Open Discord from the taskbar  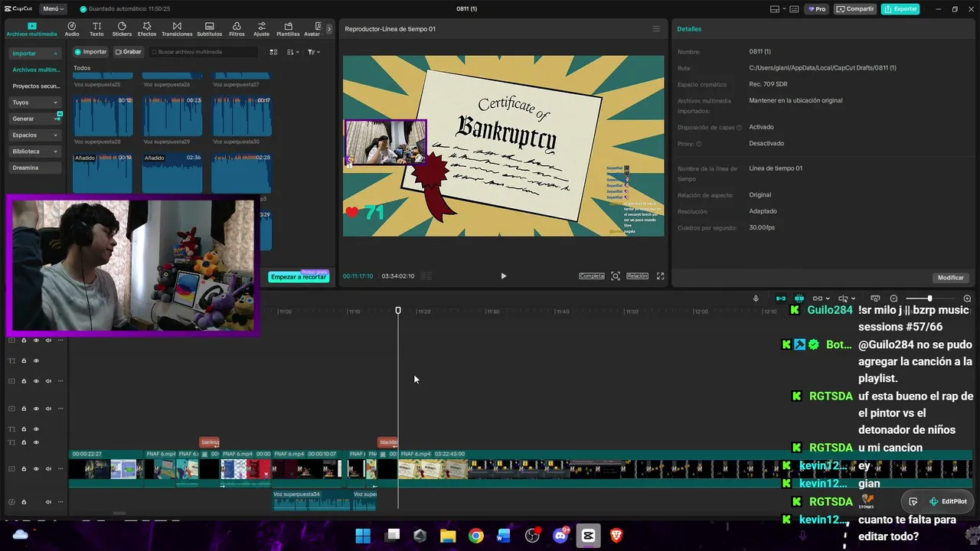pos(560,536)
